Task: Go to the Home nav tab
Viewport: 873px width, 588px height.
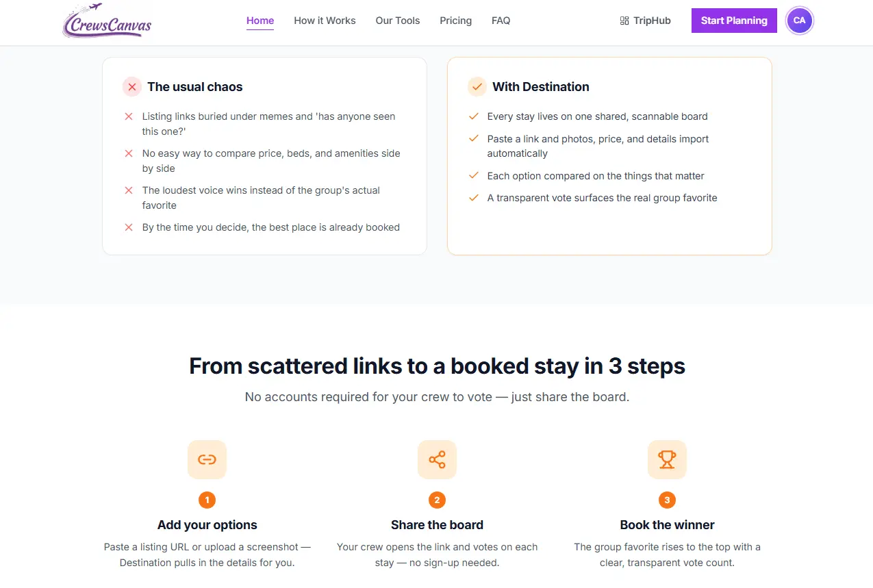Action: [x=260, y=21]
